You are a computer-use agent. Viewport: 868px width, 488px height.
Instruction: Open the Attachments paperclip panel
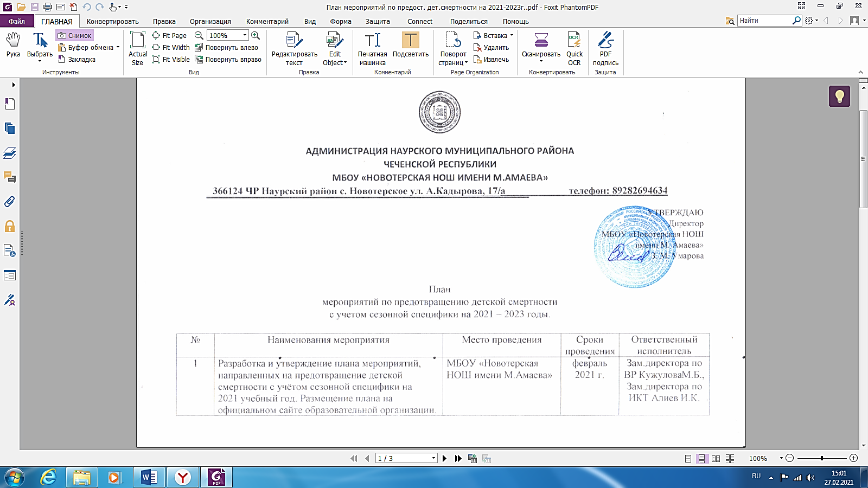click(10, 202)
